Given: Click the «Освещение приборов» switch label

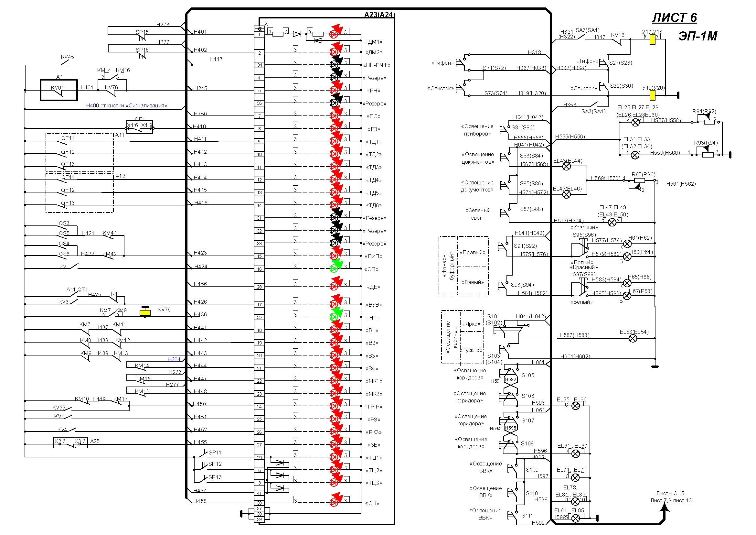Looking at the screenshot, I should pos(477,130).
